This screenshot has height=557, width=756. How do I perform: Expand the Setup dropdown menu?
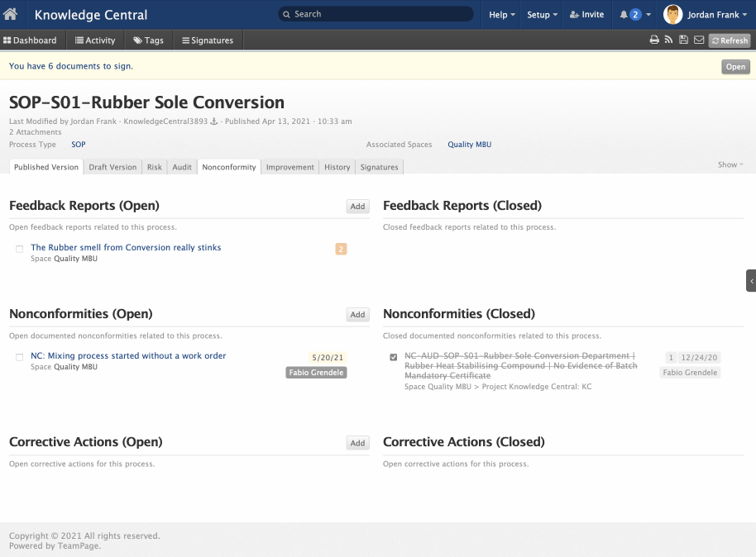(x=542, y=15)
